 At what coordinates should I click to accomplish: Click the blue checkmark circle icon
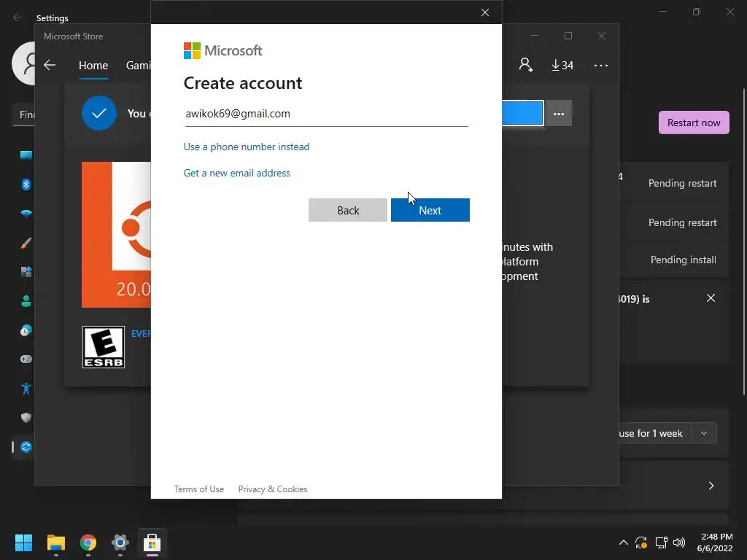[99, 113]
